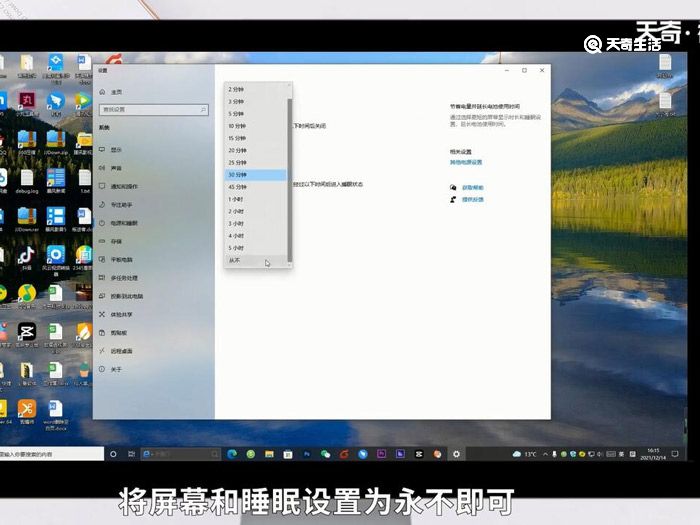The width and height of the screenshot is (700, 525).
Task: Click the magnifier icon in settings search
Action: (203, 109)
